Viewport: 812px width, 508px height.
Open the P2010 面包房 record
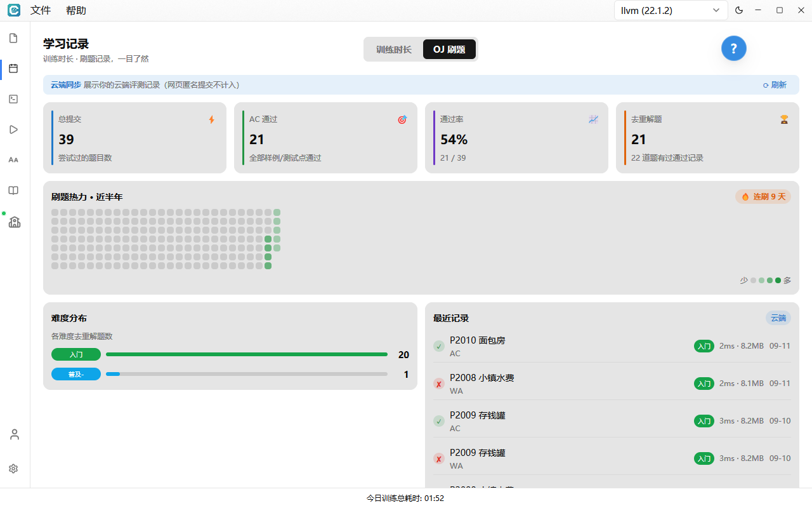click(612, 346)
